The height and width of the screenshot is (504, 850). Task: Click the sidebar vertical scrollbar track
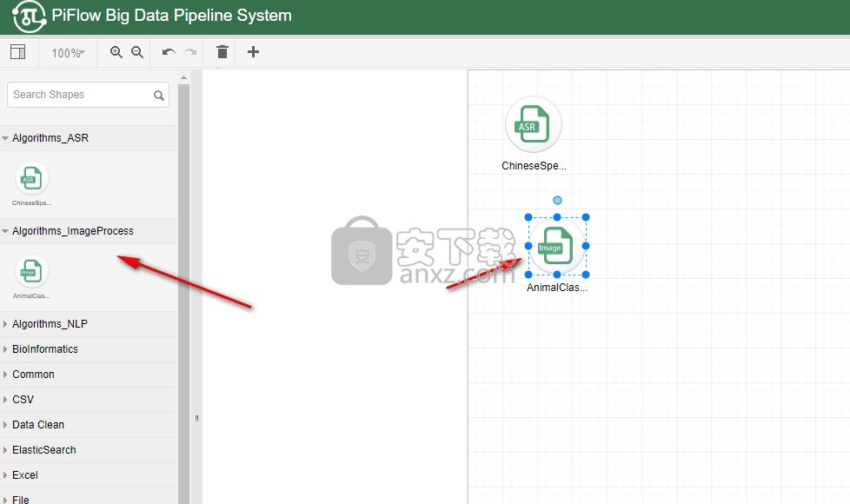point(183,293)
